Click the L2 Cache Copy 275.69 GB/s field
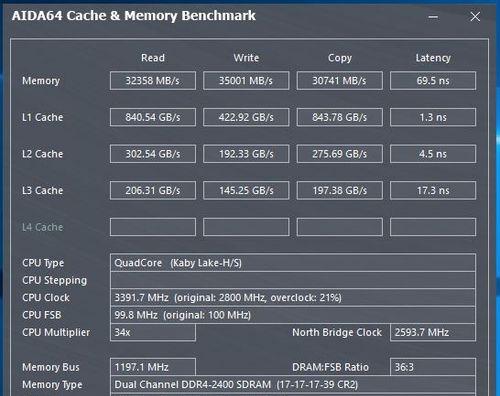The image size is (500, 396). point(340,154)
